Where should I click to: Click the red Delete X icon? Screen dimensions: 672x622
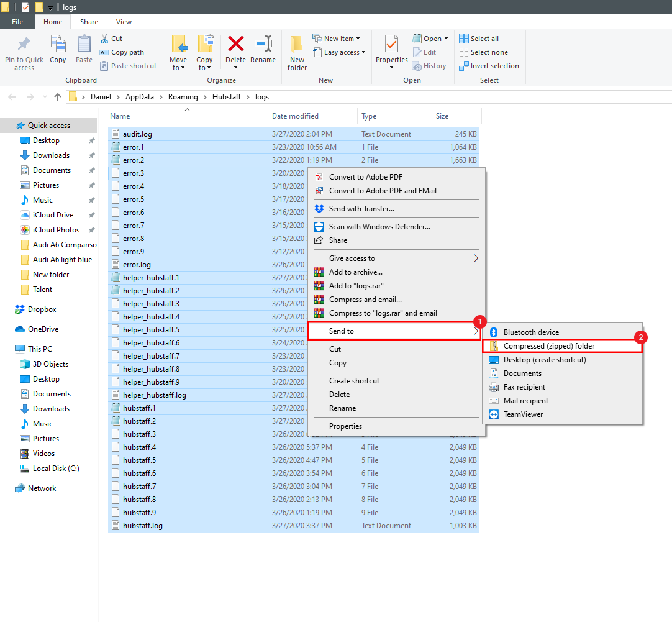click(x=236, y=43)
